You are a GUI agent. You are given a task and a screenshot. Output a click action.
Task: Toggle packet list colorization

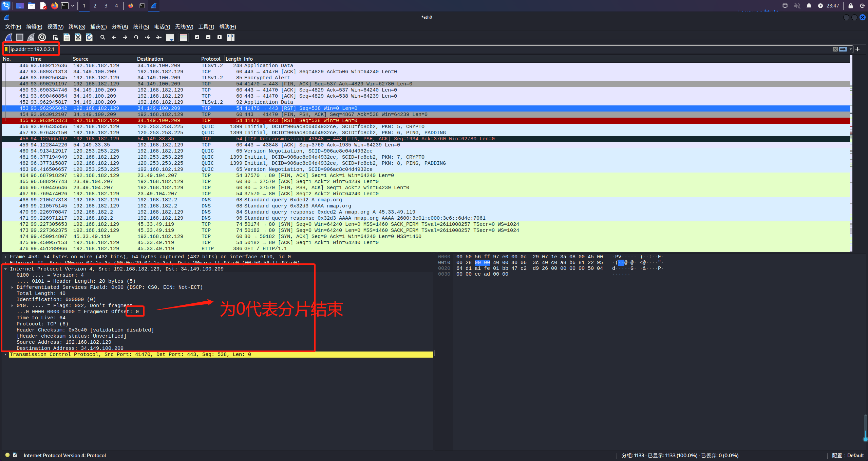[x=184, y=37]
